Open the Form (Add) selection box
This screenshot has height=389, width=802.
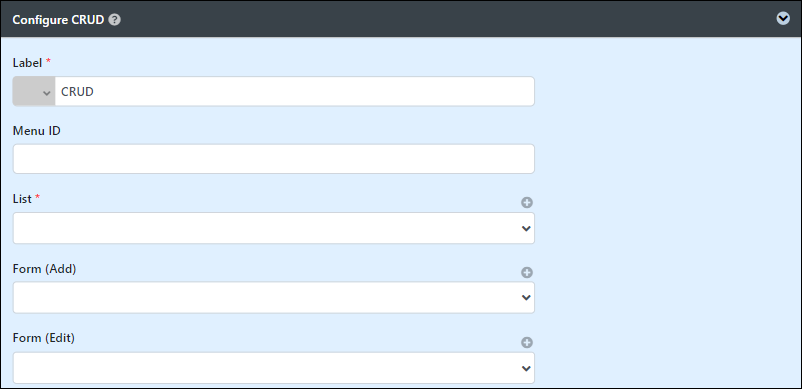pos(274,298)
